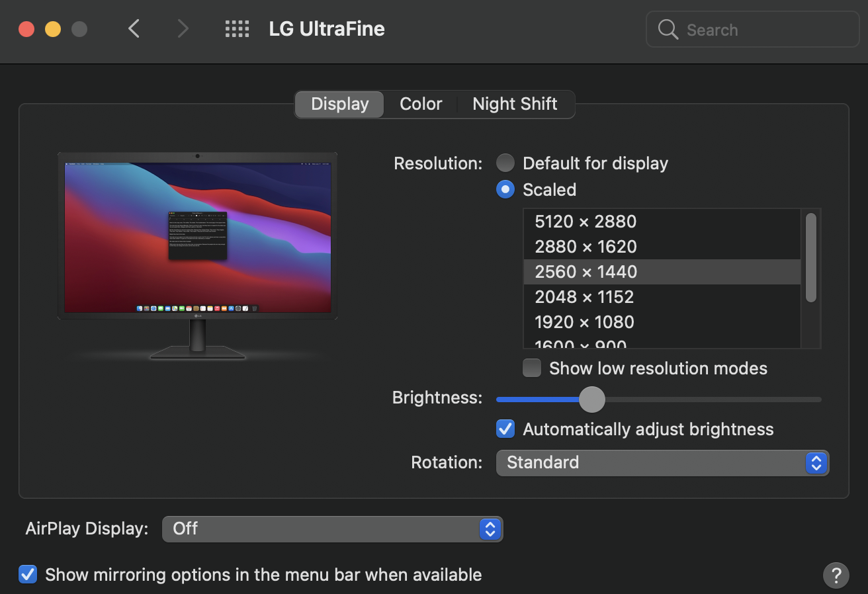Enable Show low resolution modes

[532, 368]
